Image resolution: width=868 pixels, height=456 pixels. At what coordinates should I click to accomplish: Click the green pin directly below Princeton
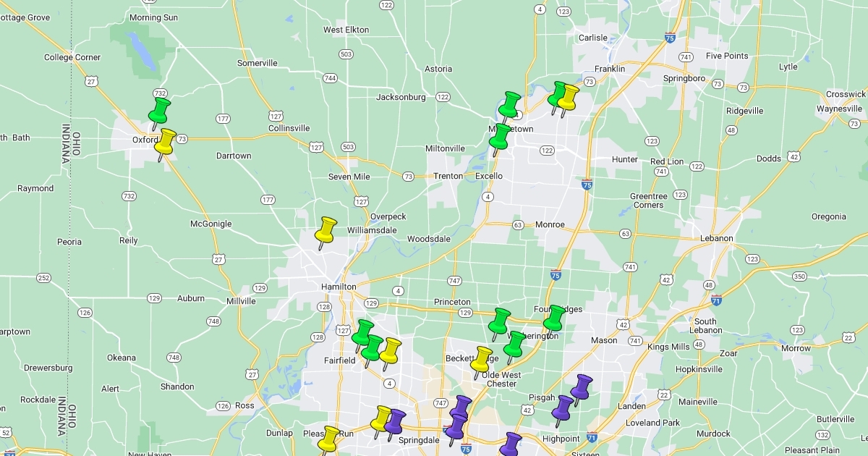coord(499,321)
